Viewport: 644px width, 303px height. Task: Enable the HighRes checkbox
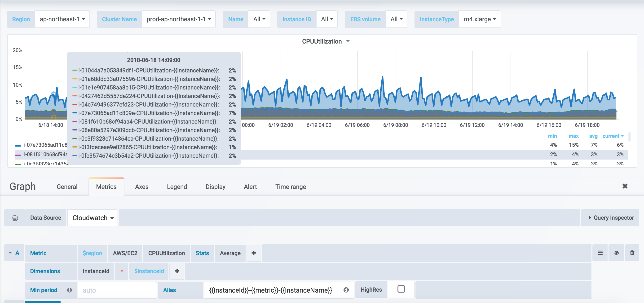coord(401,289)
